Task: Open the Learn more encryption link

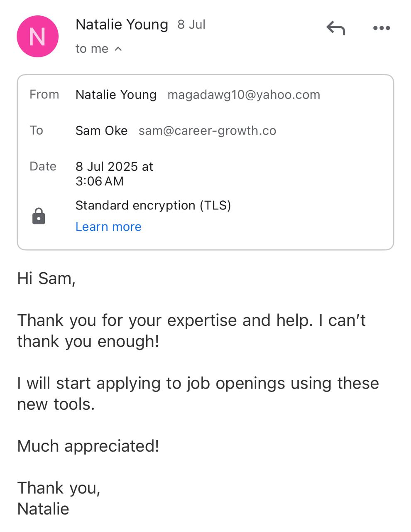Action: tap(108, 227)
